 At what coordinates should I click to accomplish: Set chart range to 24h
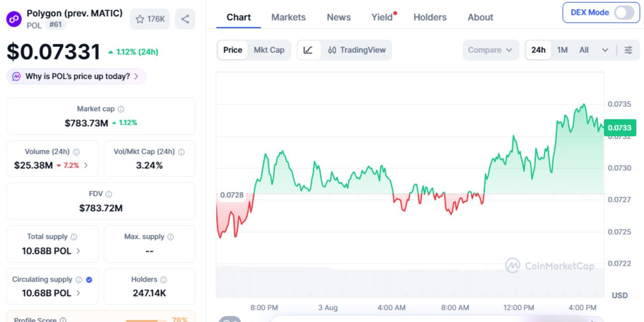538,50
